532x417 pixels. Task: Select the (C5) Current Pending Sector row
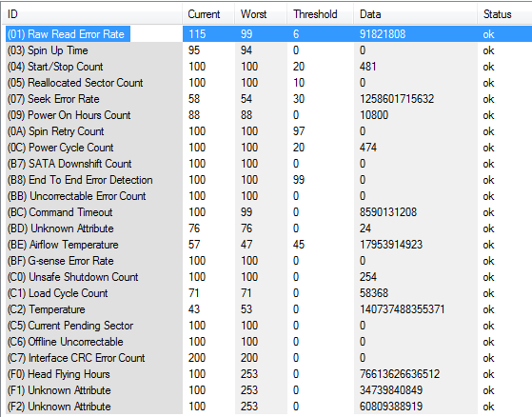(x=267, y=326)
